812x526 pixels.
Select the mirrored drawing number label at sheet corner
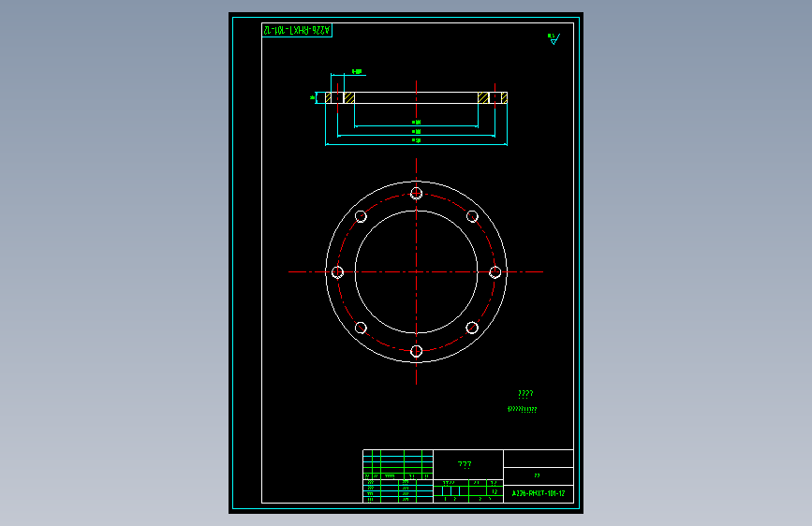(297, 31)
